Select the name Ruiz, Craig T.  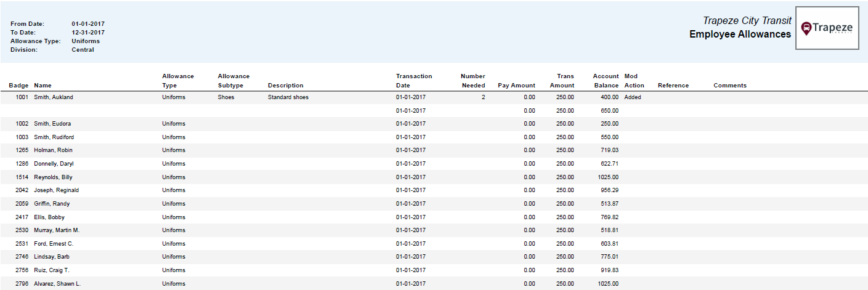click(52, 270)
